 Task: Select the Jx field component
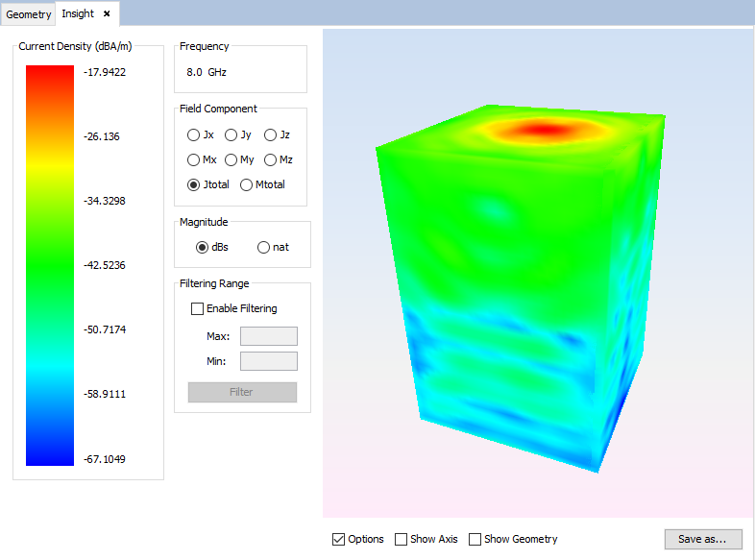(x=194, y=135)
